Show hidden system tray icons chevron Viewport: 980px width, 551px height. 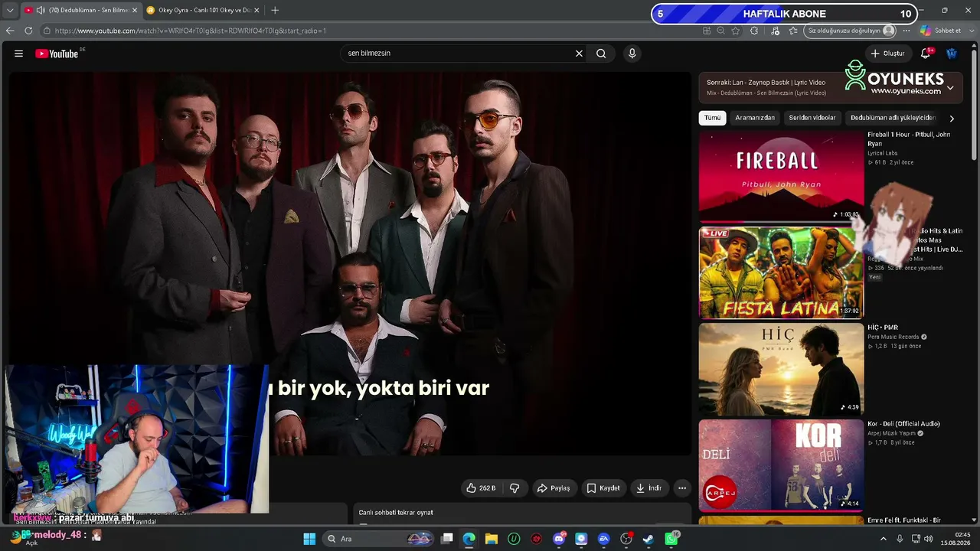pos(883,539)
